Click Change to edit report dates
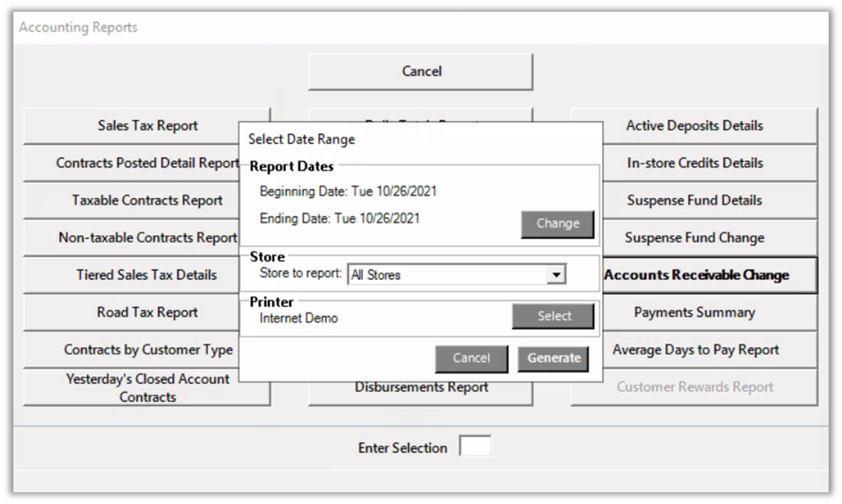This screenshot has width=842, height=504. [558, 224]
